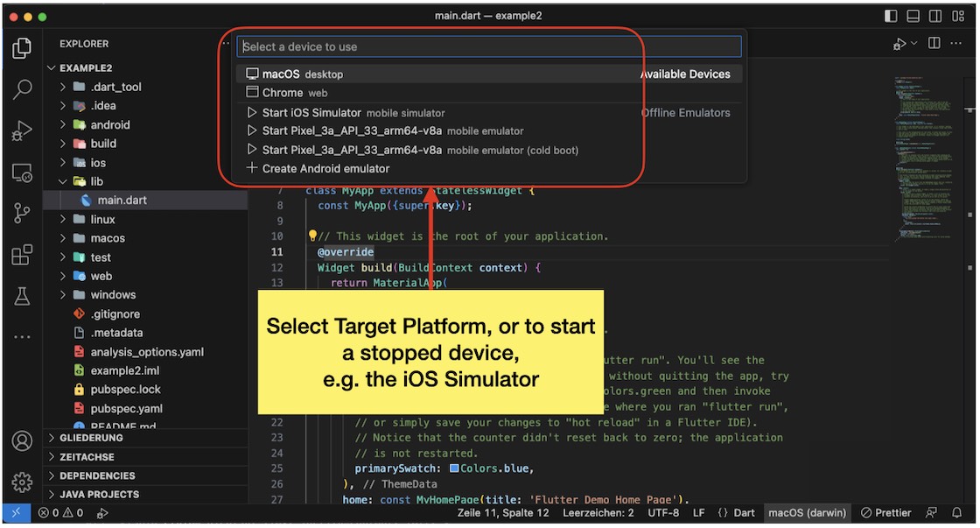
Task: Start iOS Simulator from device list
Action: click(489, 113)
